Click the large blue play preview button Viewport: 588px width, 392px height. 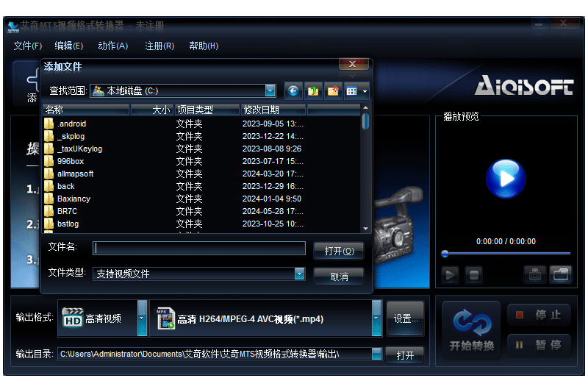click(x=506, y=179)
